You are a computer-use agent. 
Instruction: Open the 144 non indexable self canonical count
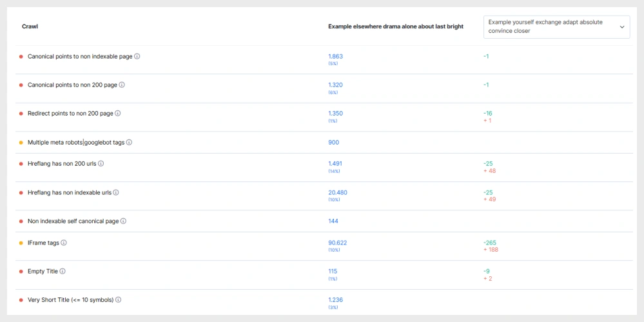(333, 221)
